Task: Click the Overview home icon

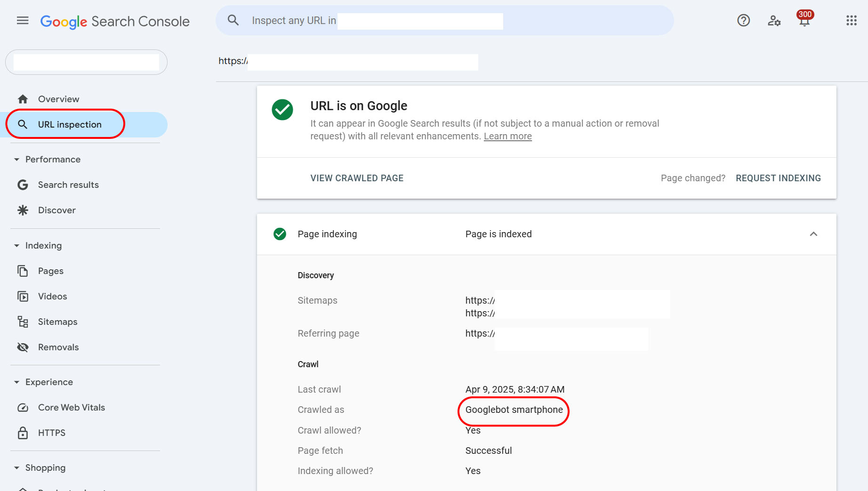Action: coord(23,99)
